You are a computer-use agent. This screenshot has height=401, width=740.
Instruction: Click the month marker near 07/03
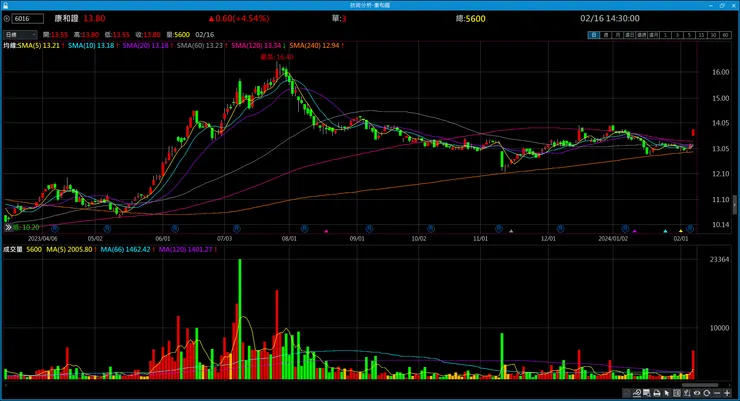coord(236,229)
